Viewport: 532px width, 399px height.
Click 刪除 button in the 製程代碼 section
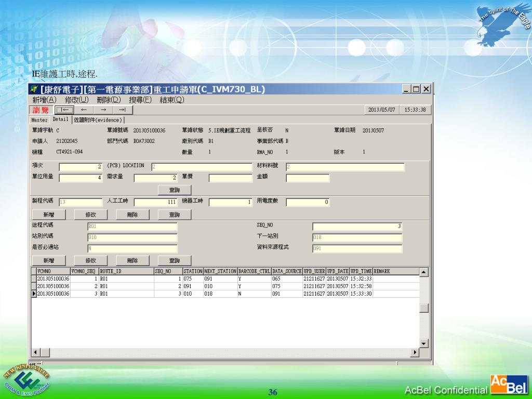point(132,215)
